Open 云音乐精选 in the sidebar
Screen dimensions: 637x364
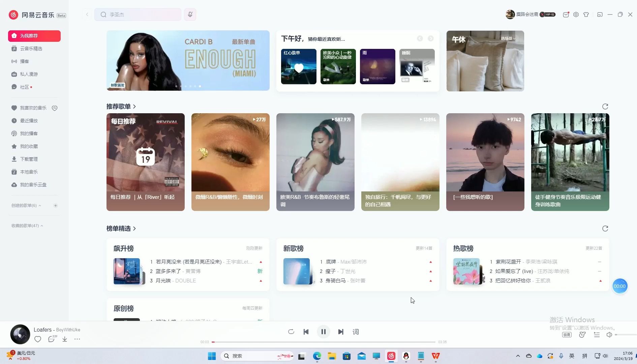pyautogui.click(x=31, y=49)
